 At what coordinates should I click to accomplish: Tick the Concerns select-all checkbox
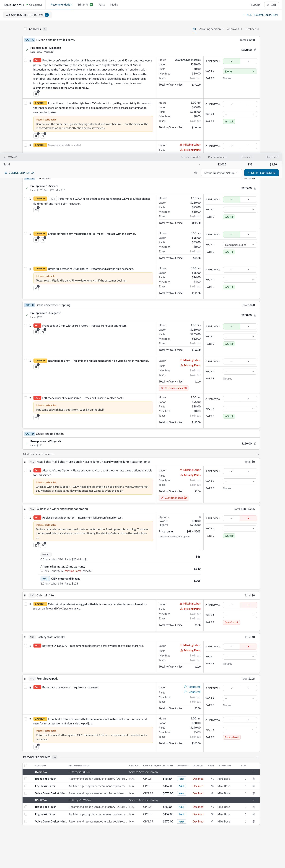pos(26,29)
